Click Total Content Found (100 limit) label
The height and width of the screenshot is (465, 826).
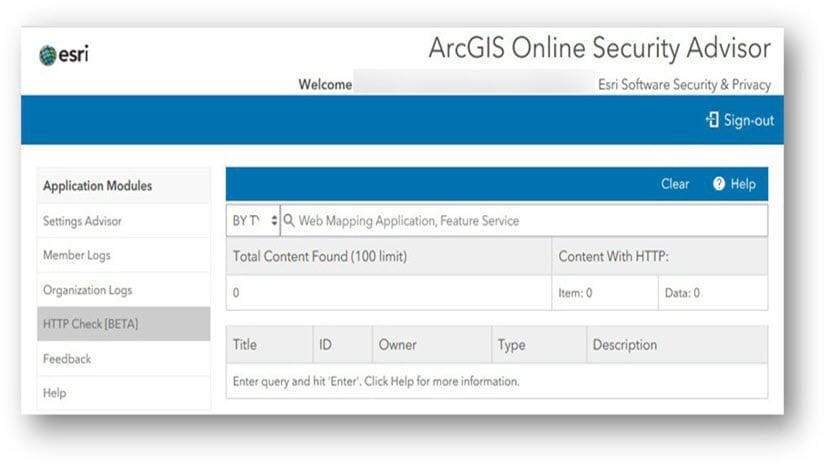tap(320, 256)
